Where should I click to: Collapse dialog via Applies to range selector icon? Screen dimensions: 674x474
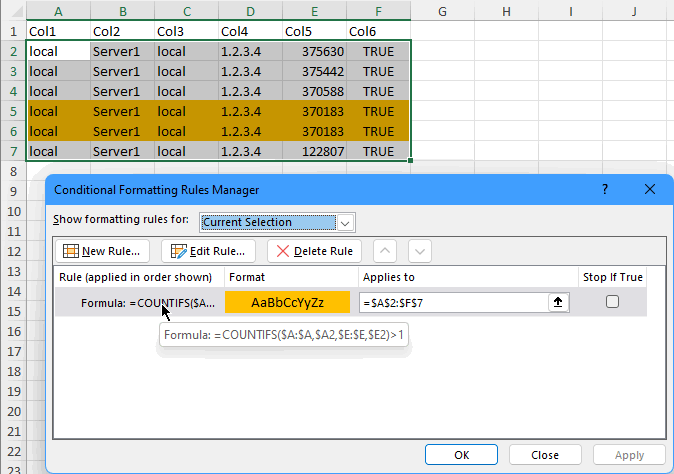[558, 303]
